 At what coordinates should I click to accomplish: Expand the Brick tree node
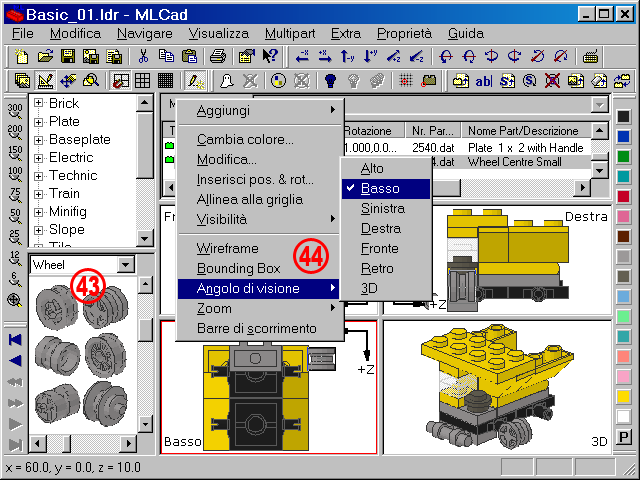[38, 103]
